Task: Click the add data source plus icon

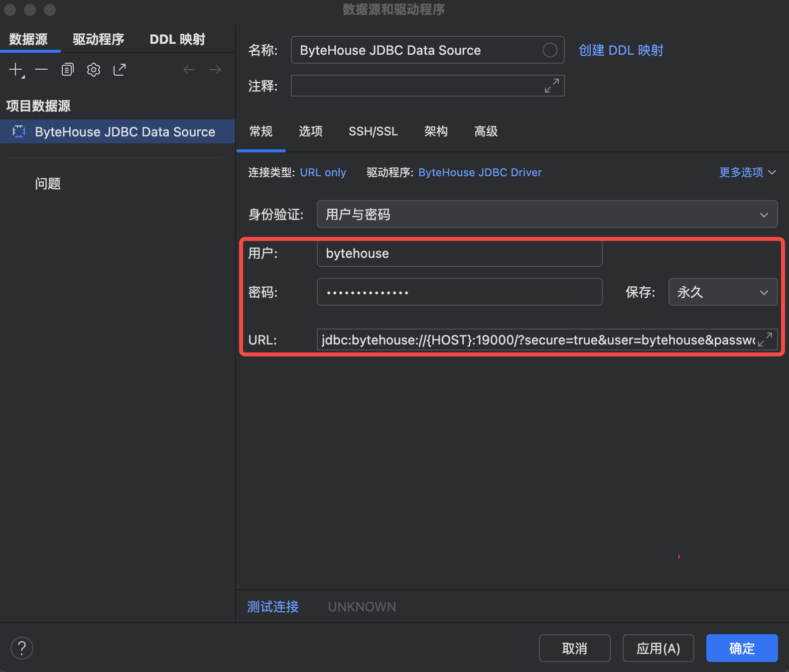Action: [x=16, y=70]
